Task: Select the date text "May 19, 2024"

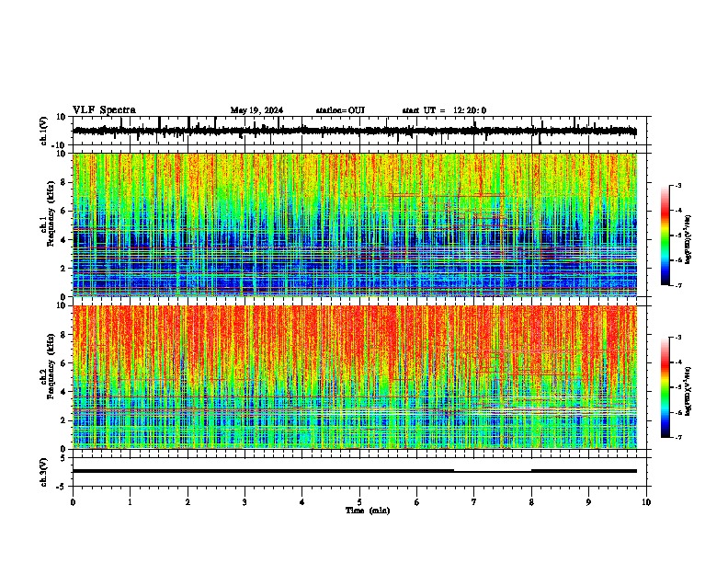Action: click(x=256, y=110)
